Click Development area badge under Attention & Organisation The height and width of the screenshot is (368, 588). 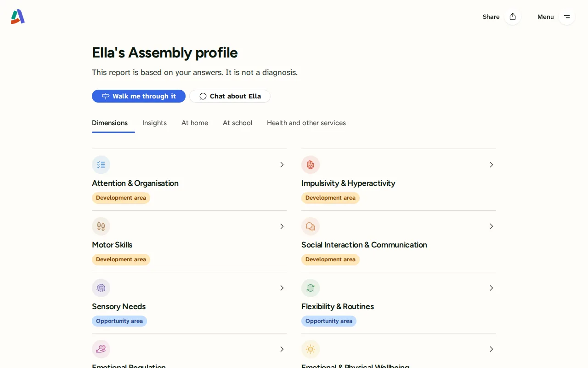click(x=121, y=198)
